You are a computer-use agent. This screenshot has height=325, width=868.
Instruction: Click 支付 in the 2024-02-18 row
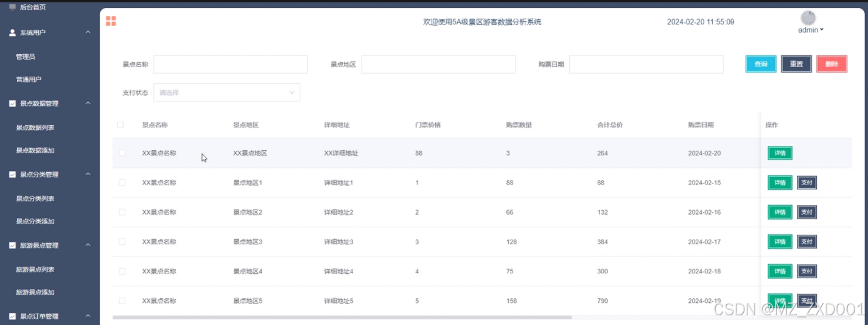pyautogui.click(x=807, y=271)
